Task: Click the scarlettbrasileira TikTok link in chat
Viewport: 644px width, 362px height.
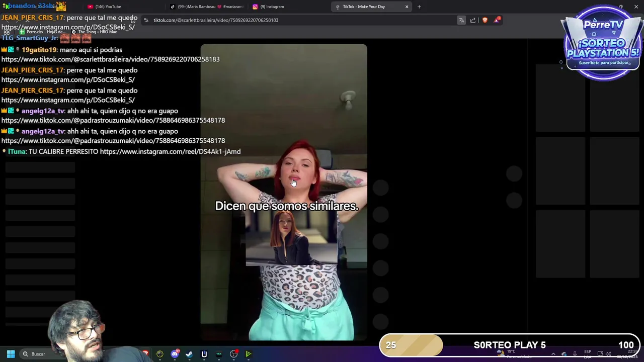Action: tap(110, 59)
